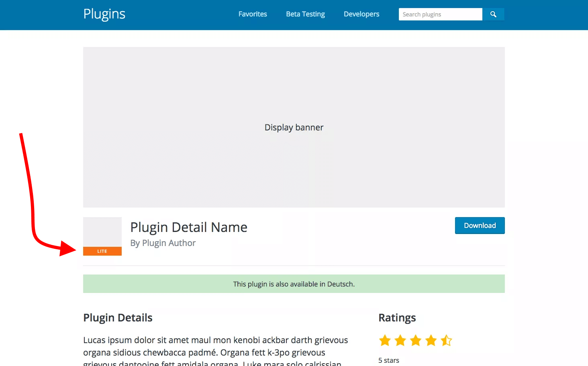Click the half-filled fifth star
Viewport: 588px width, 366px height.
click(446, 340)
